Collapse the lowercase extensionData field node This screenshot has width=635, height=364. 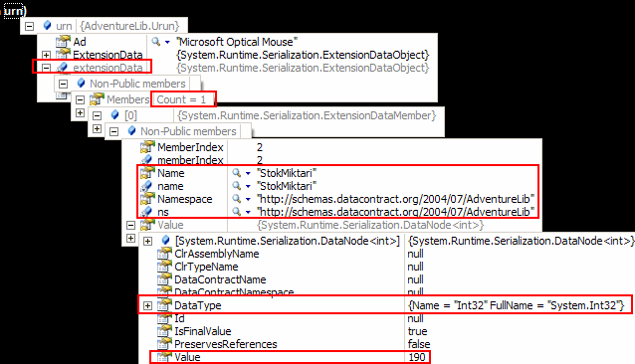46,68
